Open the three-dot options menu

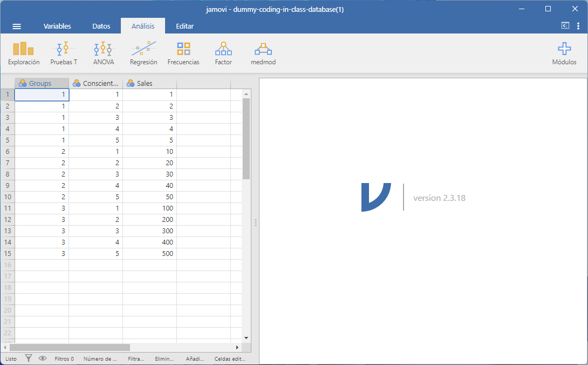(578, 25)
